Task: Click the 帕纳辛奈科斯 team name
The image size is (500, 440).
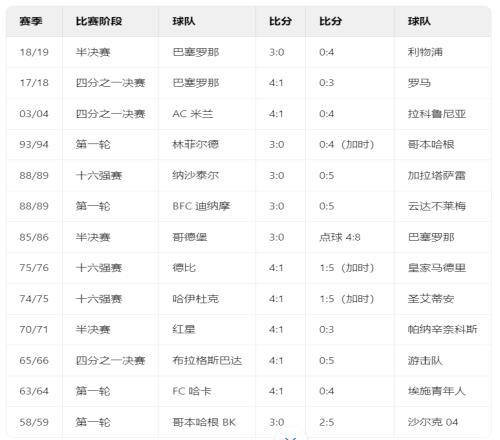Action: pos(442,330)
